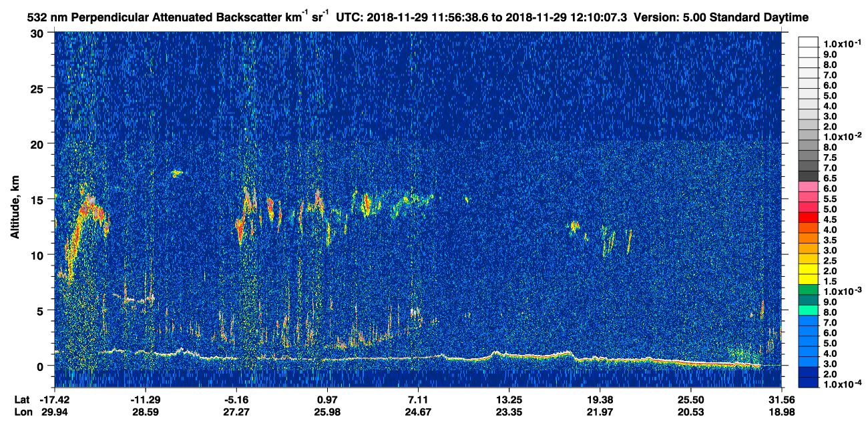This screenshot has height=445, width=868.
Task: Pick the pink colorbar swatch beside 5.5
Action: point(809,197)
